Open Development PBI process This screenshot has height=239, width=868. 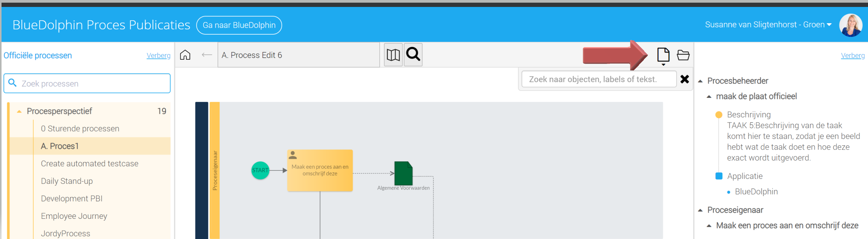(72, 199)
